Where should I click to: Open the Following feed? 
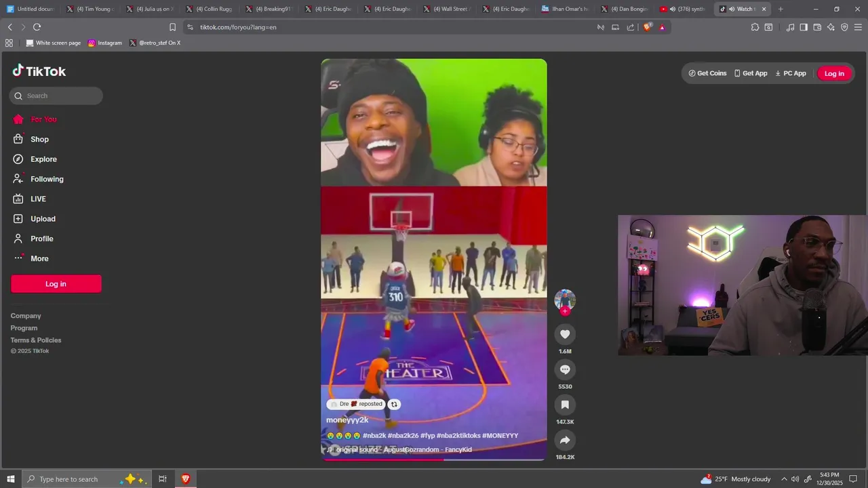38,179
